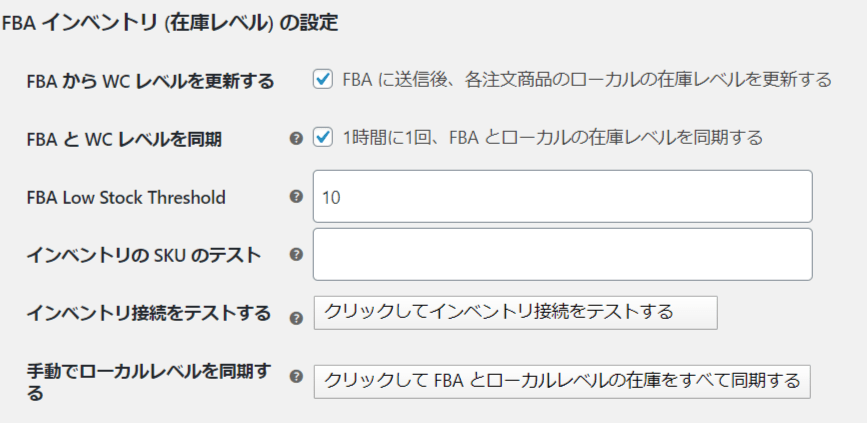Click the クリックして FBA とローカルレベルの在庫をすべて同期する button

(x=562, y=382)
